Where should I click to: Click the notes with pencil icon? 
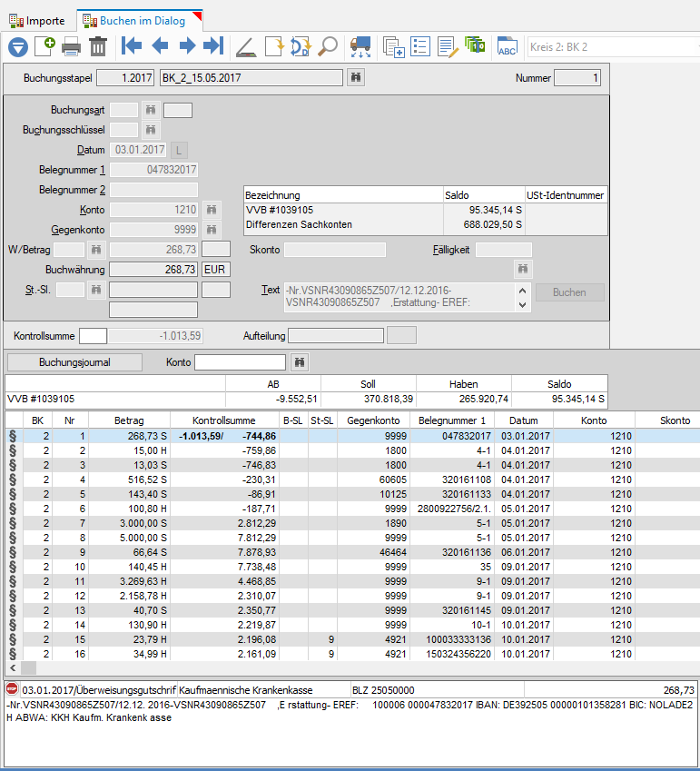tap(448, 47)
